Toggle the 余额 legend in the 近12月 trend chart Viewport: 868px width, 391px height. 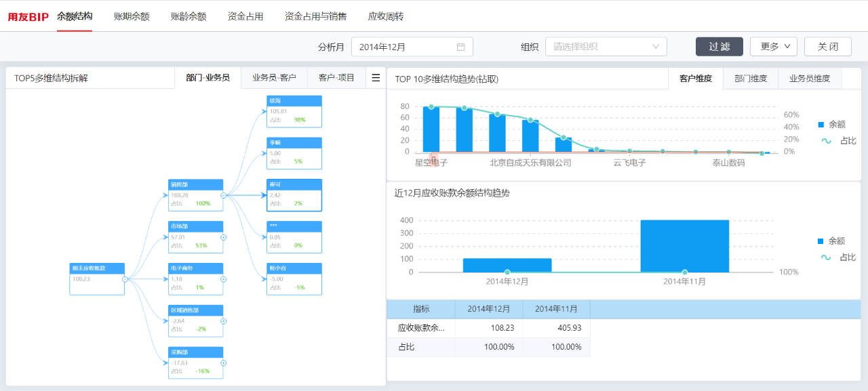click(831, 241)
